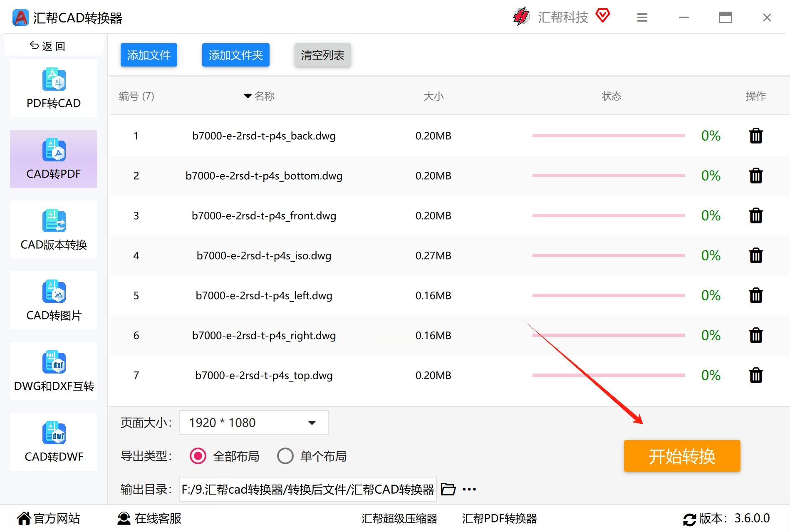The width and height of the screenshot is (790, 532).
Task: Open the 页面大小 1920 * 1080 dropdown
Action: [x=254, y=423]
